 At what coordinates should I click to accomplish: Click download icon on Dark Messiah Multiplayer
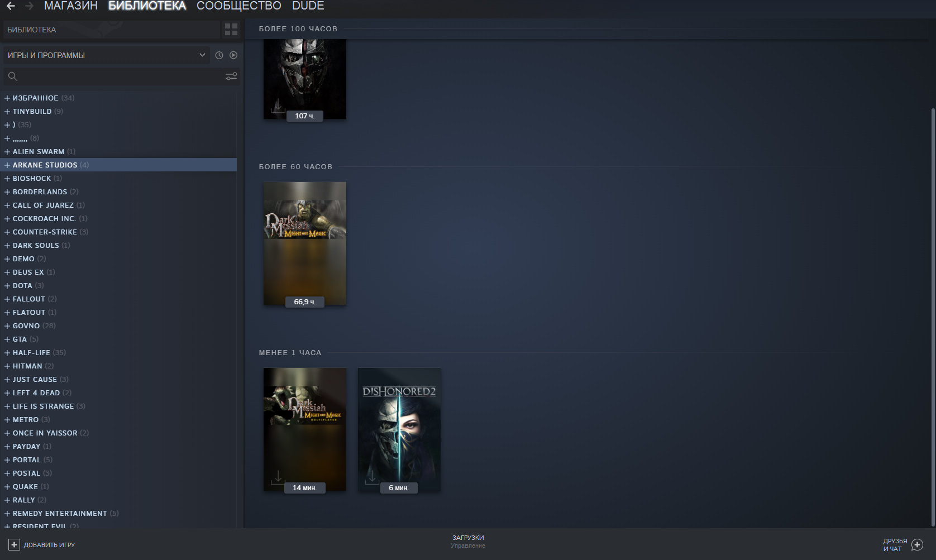pos(278,477)
